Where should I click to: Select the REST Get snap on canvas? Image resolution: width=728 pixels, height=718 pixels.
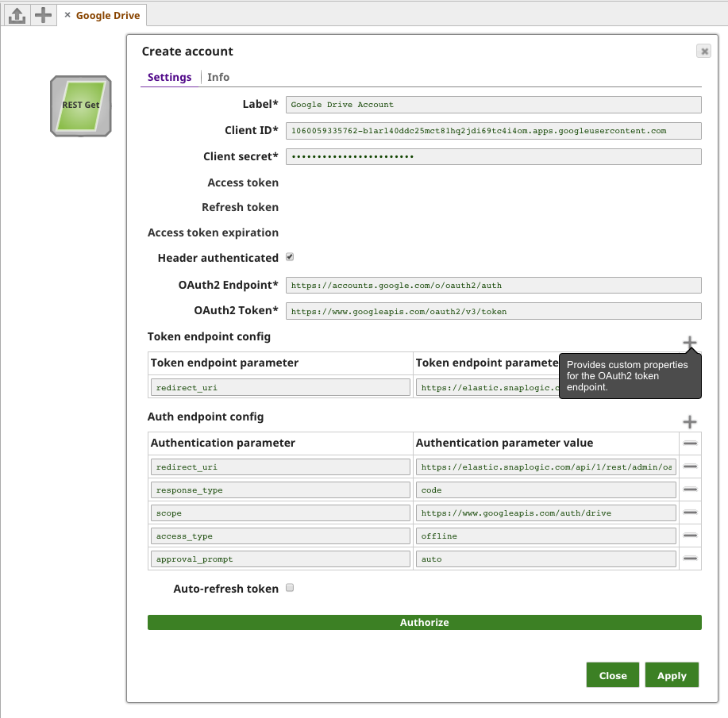point(81,106)
